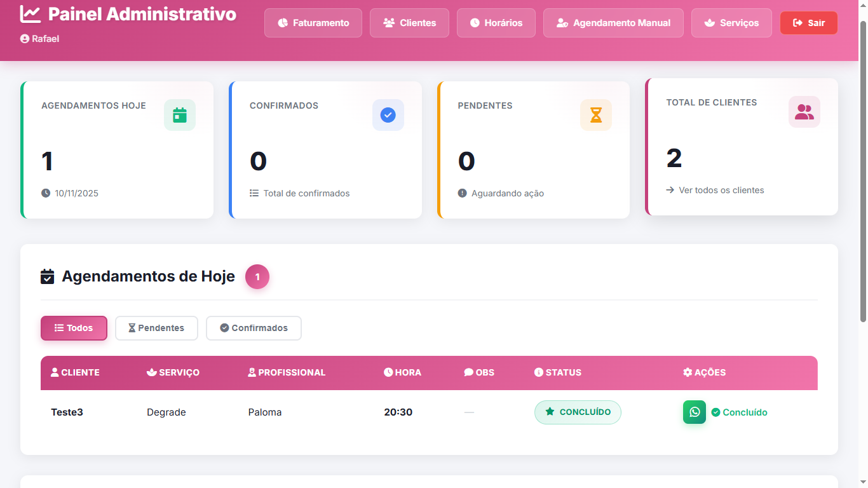Viewport: 868px width, 488px height.
Task: Open the Faturamento page
Action: [x=313, y=23]
